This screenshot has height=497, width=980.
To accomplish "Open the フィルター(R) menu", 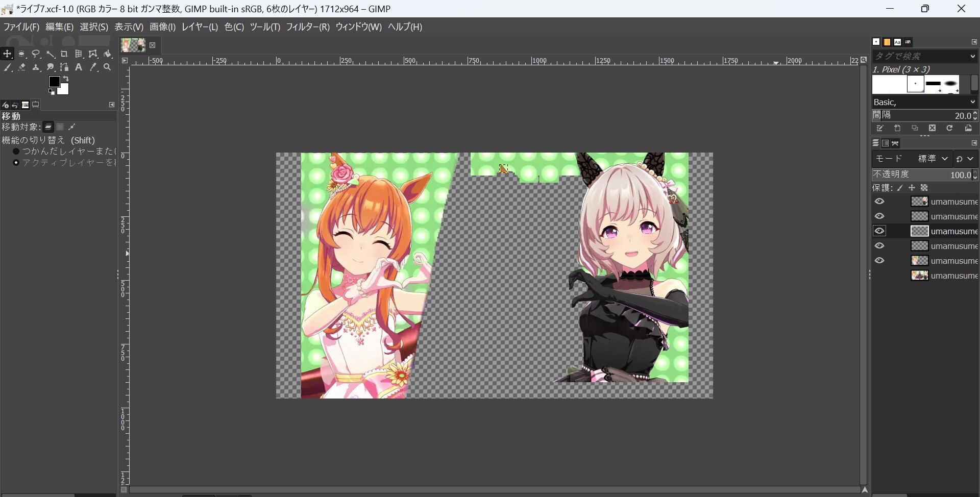I will pyautogui.click(x=307, y=27).
